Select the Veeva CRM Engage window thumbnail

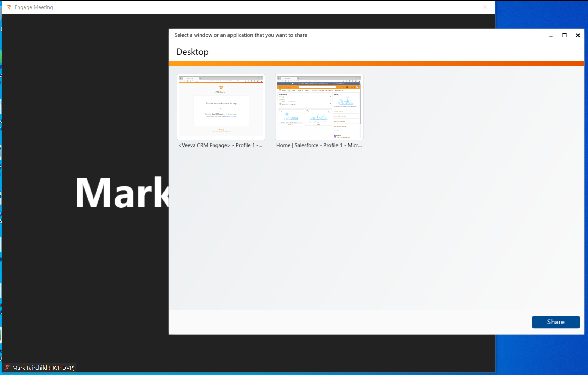(x=221, y=107)
